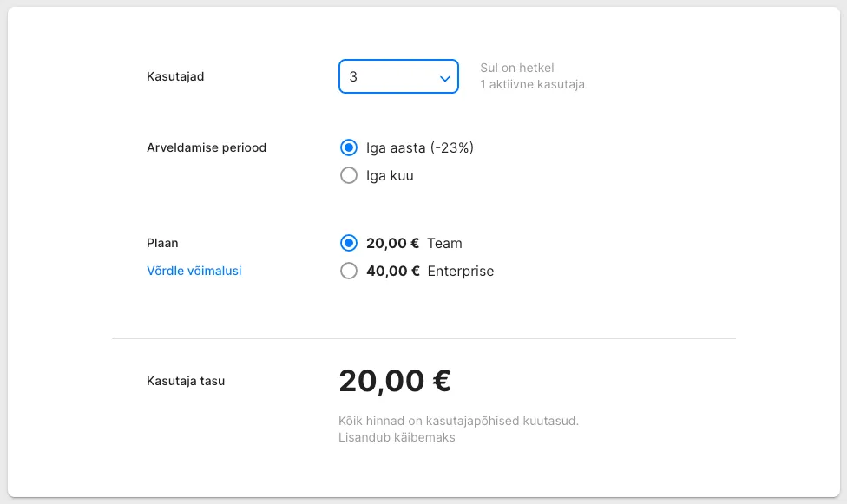This screenshot has width=847, height=504.
Task: Click the "Iga aasta (-23%)" label text
Action: (420, 147)
